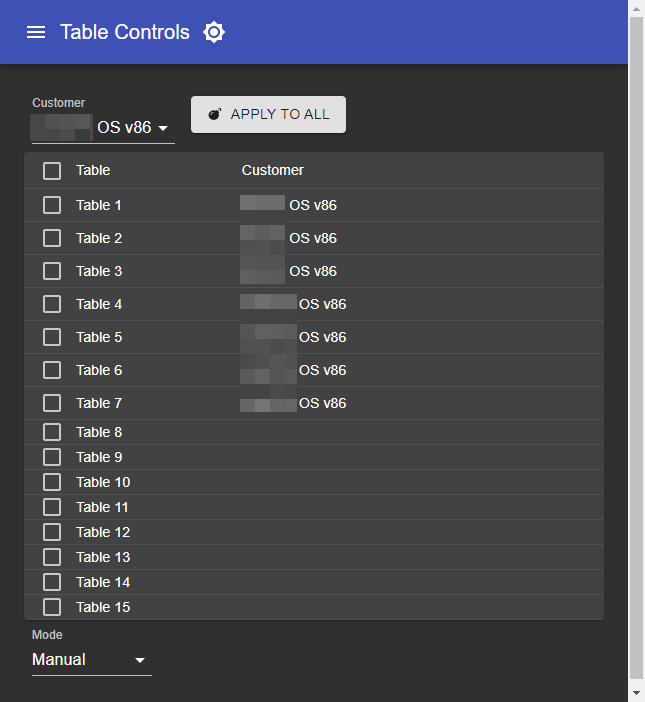The height and width of the screenshot is (702, 645).
Task: Open the hamburger navigation menu
Action: pyautogui.click(x=36, y=32)
